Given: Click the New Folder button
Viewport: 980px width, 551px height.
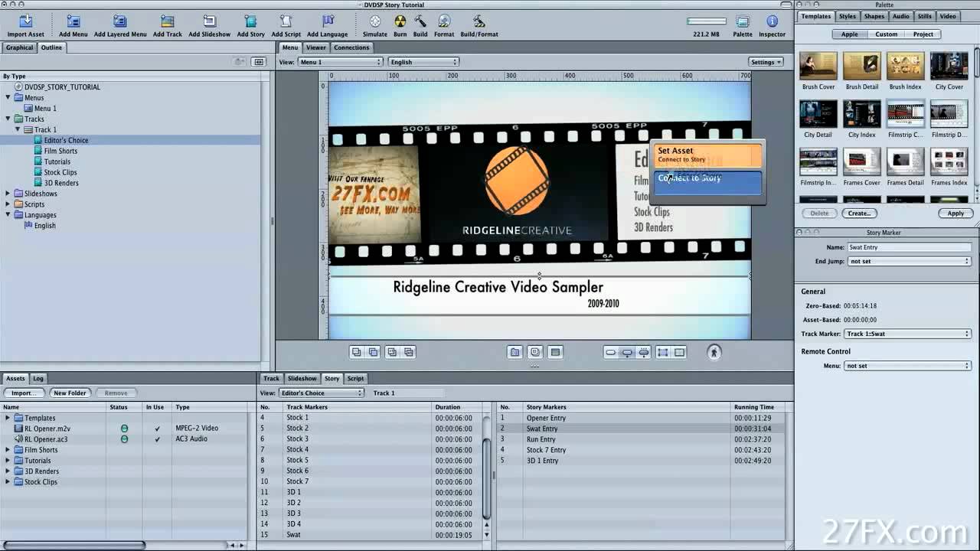Looking at the screenshot, I should [x=70, y=393].
